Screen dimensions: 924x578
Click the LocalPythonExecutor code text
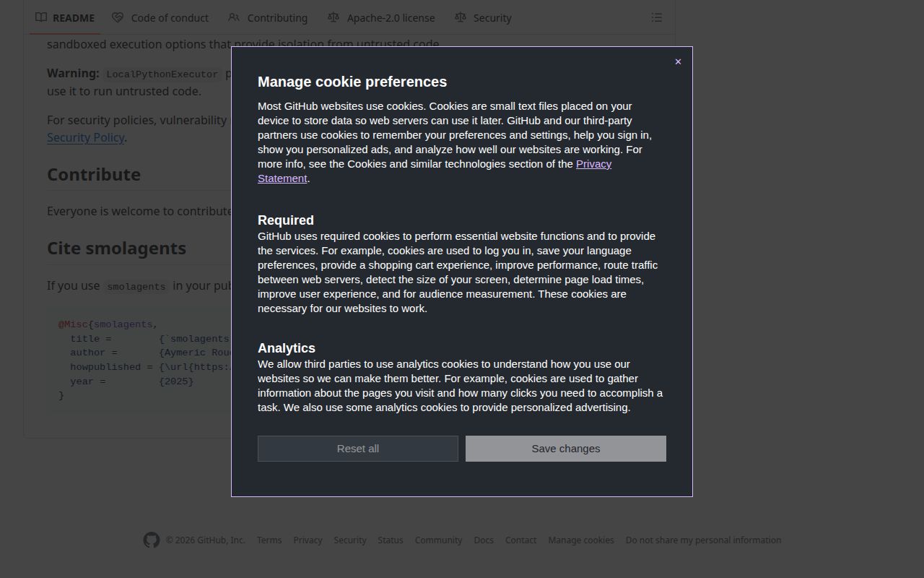162,74
